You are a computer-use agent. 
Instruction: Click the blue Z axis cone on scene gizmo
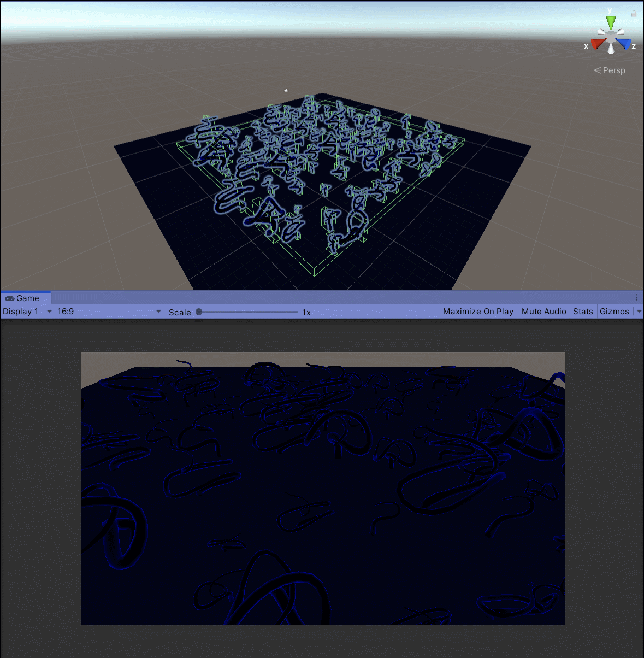(624, 44)
